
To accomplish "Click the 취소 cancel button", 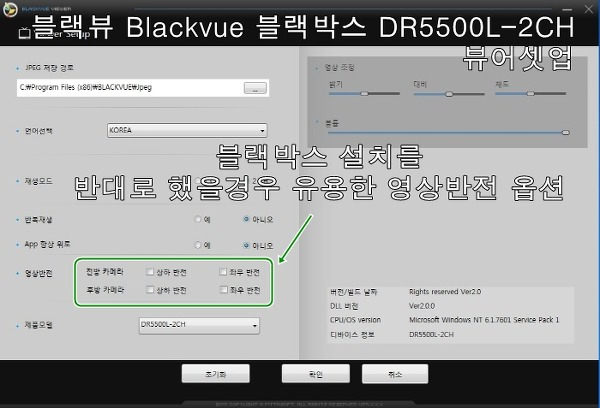I will (x=395, y=374).
